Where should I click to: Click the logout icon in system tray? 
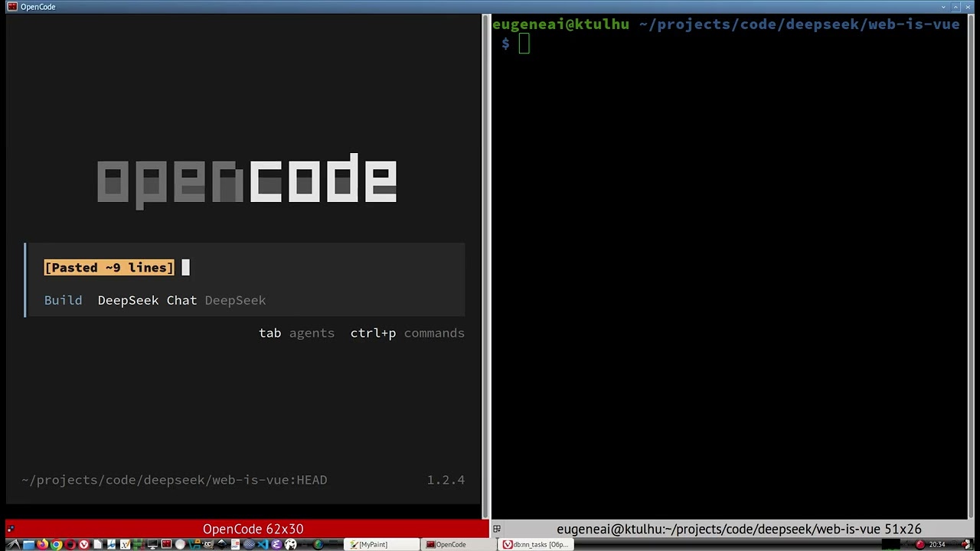tap(966, 544)
